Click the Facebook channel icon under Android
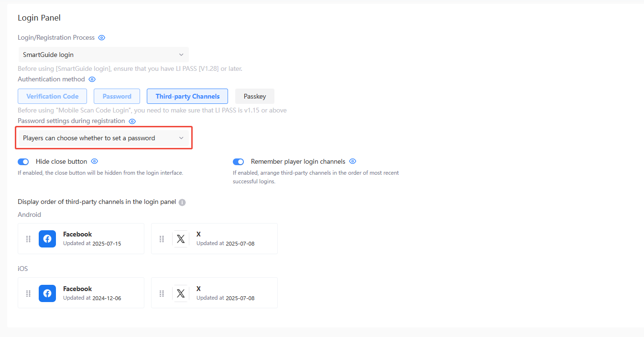The image size is (644, 337). [x=47, y=238]
